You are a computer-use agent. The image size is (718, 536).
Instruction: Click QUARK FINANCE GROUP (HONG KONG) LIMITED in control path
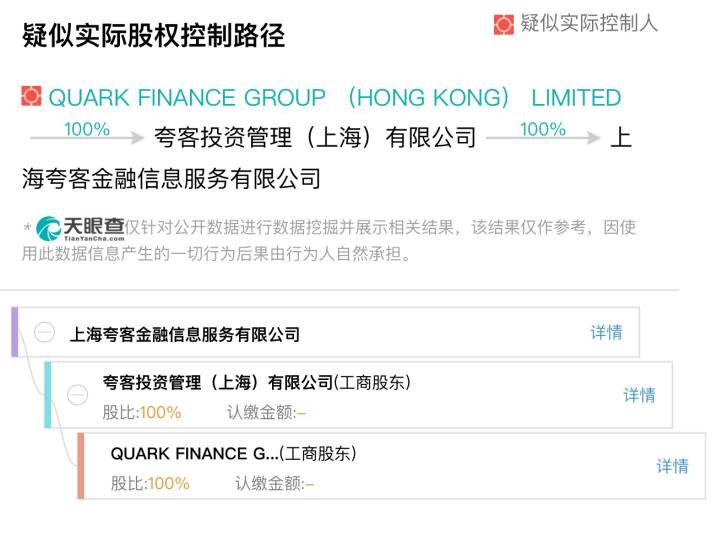(x=335, y=98)
